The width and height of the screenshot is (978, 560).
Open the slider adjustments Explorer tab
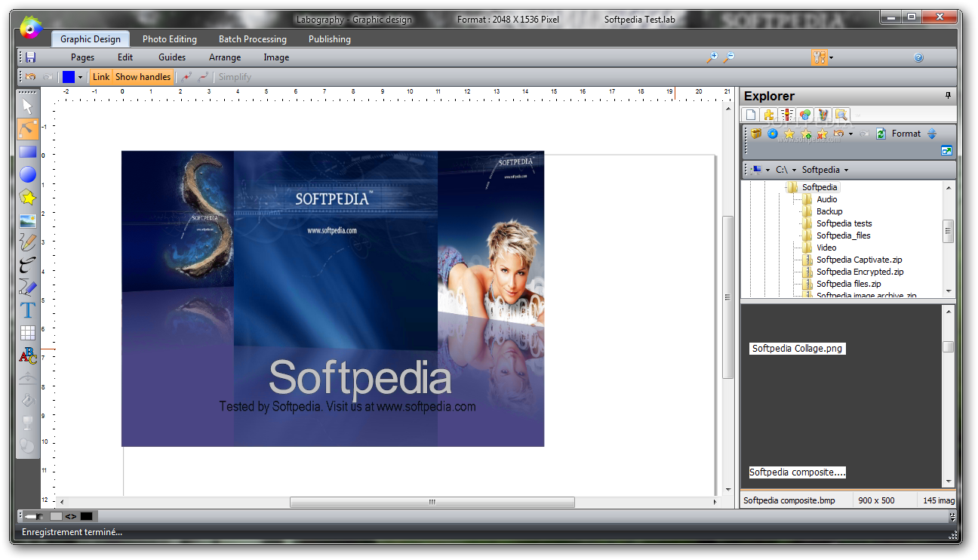(x=787, y=115)
